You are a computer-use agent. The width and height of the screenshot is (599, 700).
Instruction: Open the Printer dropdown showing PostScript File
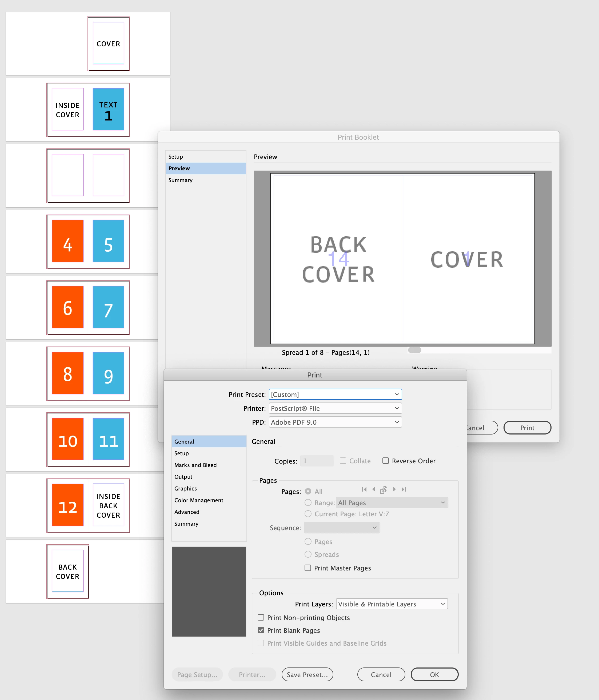point(335,408)
